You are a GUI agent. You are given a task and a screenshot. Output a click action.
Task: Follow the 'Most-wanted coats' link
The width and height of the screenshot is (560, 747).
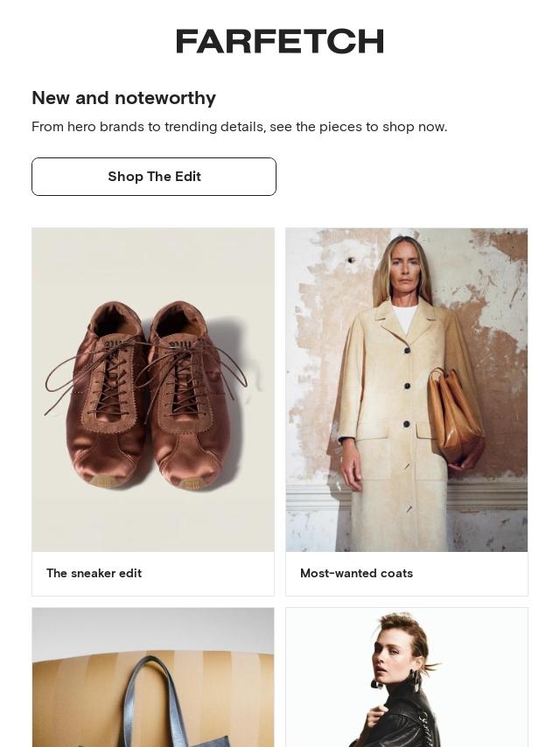point(356,573)
